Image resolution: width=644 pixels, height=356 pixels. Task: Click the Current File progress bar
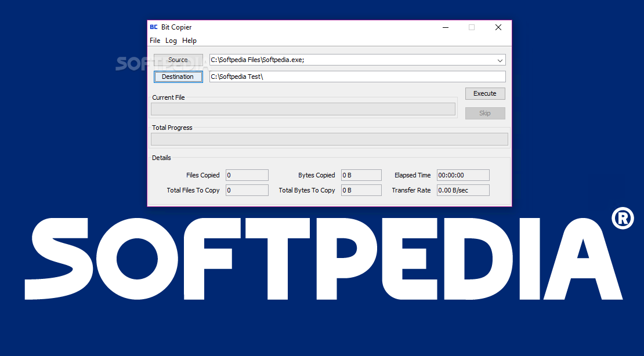coord(303,109)
